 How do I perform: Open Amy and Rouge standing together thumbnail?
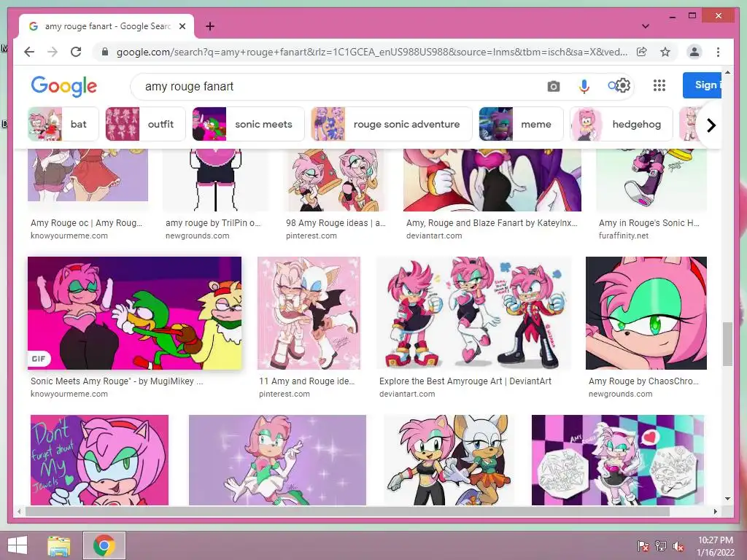pos(449,460)
